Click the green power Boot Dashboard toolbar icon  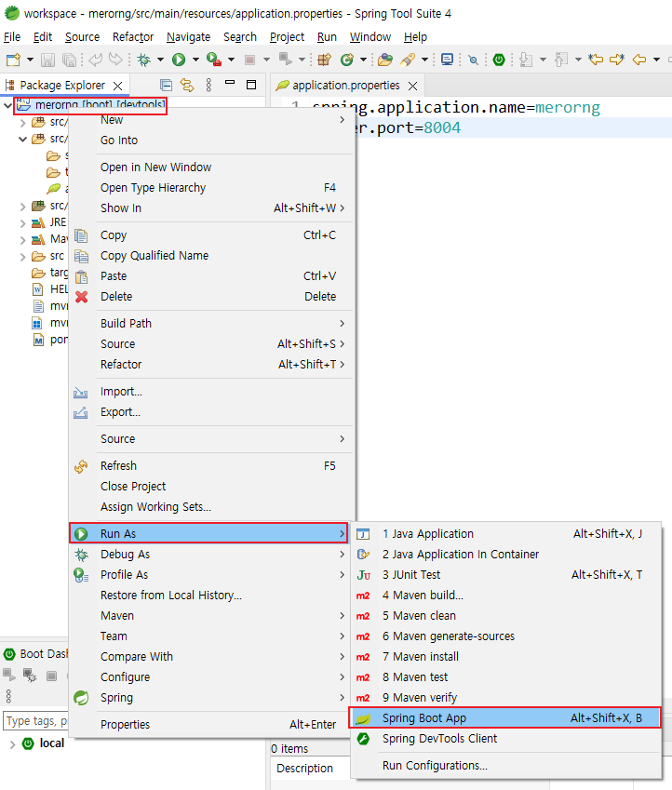coord(499,60)
